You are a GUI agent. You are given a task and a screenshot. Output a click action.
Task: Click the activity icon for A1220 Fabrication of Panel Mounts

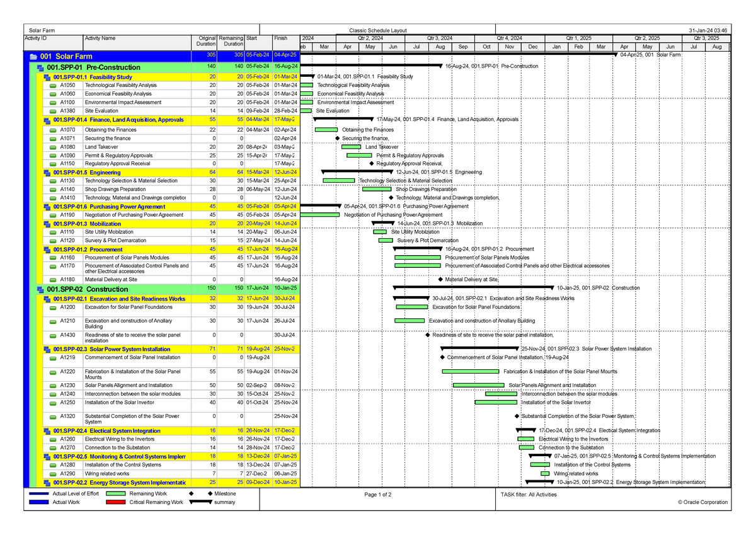[54, 372]
